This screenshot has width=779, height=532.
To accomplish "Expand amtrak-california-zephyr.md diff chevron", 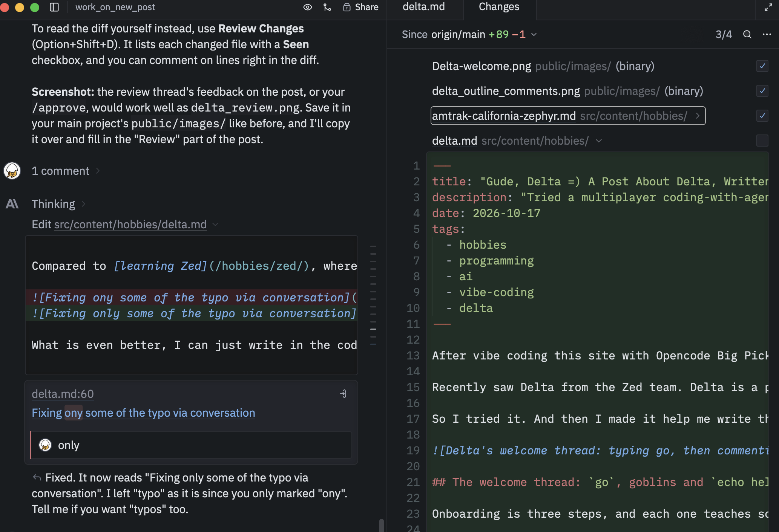I will coord(698,116).
